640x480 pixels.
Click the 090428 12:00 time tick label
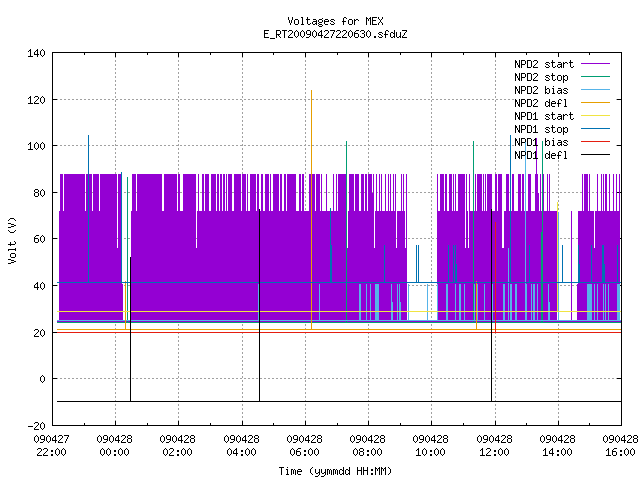pyautogui.click(x=495, y=446)
